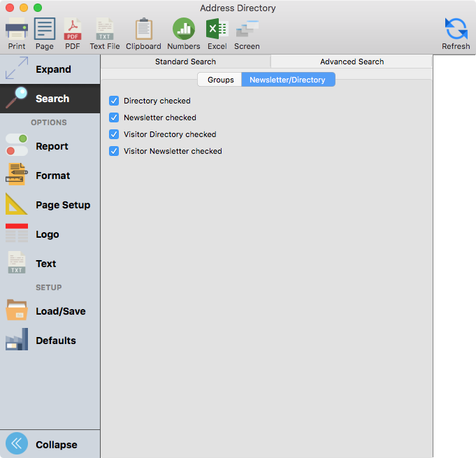Select the Groups segment tab
476x458 pixels.
(220, 80)
